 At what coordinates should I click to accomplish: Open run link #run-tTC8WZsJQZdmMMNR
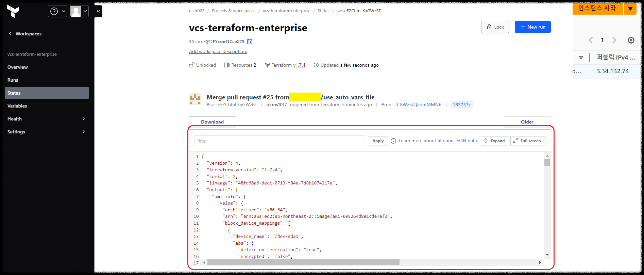[x=411, y=104]
